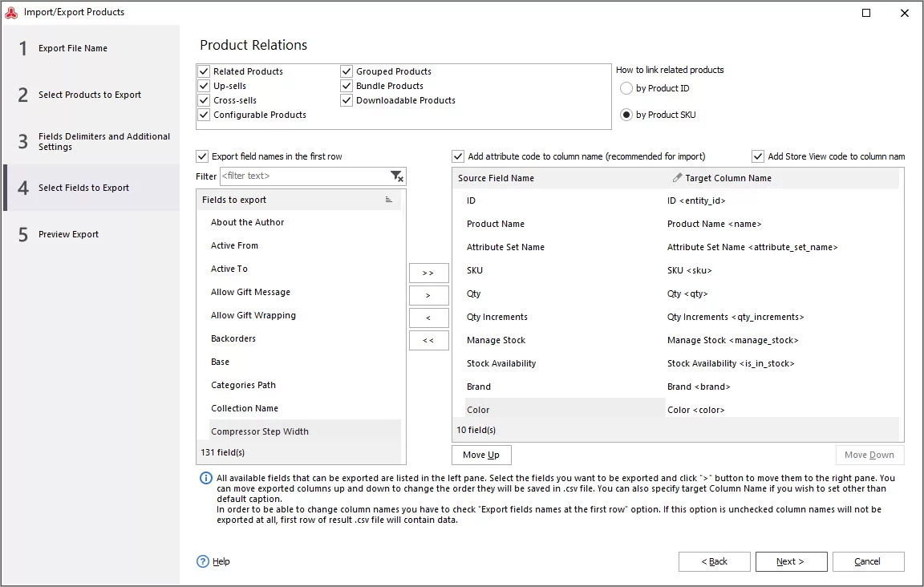Click the move selected field right (>) button

point(428,295)
